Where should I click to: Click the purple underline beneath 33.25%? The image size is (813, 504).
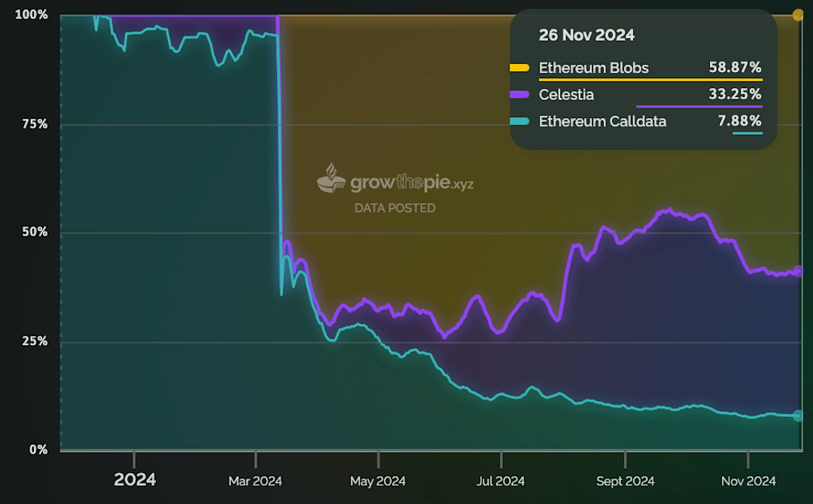[699, 106]
